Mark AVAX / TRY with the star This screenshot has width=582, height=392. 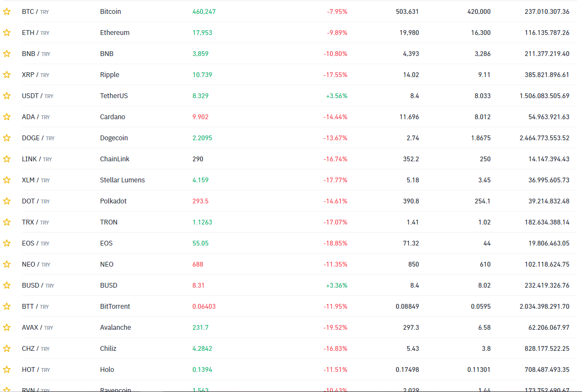[x=7, y=327]
